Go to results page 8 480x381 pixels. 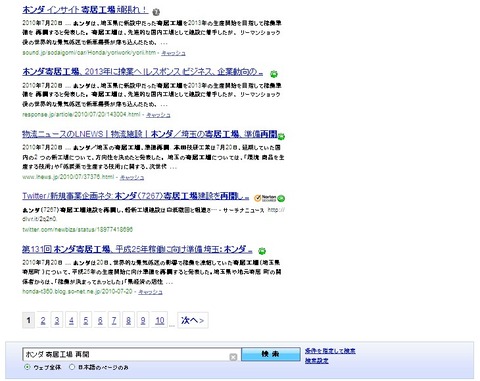click(x=128, y=320)
